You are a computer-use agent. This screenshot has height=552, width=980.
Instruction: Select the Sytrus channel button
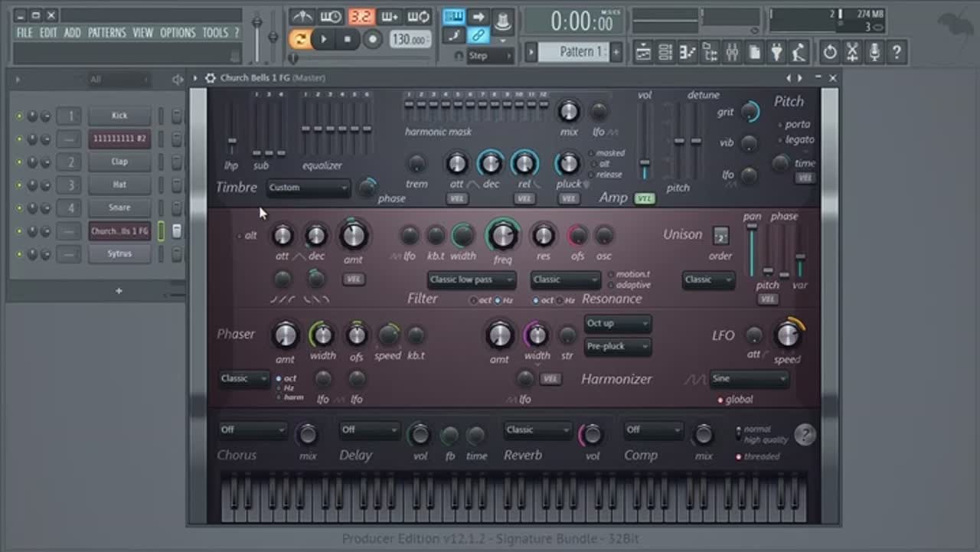coord(119,254)
